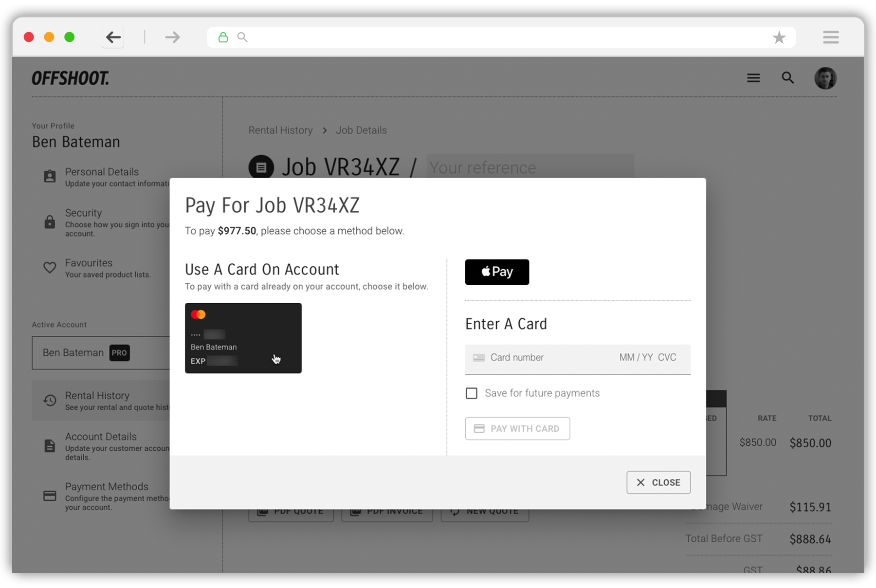Viewport: 876px width, 588px height.
Task: Click the PDF QUOTE button behind the dialog
Action: (x=291, y=515)
